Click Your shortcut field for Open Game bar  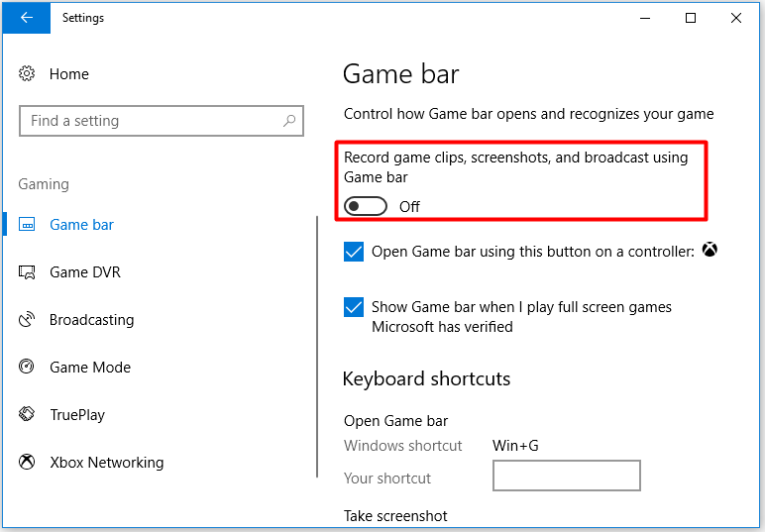(567, 476)
